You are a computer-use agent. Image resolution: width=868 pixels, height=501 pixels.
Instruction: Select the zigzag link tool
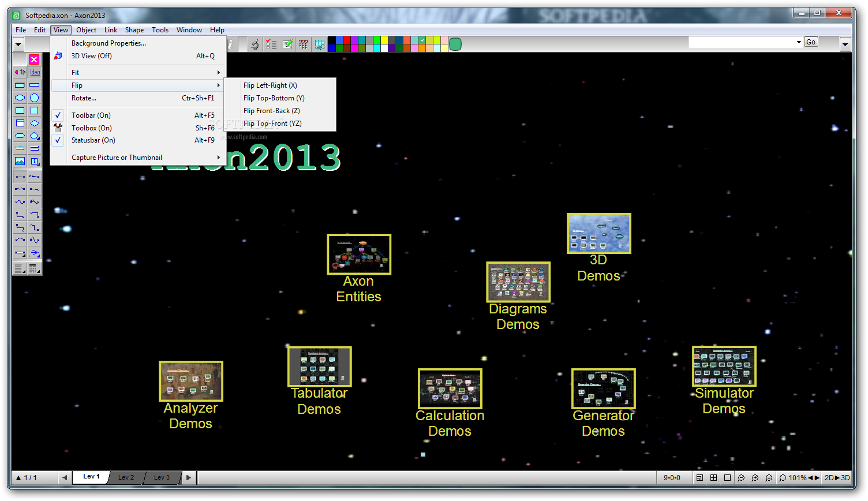coord(20,189)
